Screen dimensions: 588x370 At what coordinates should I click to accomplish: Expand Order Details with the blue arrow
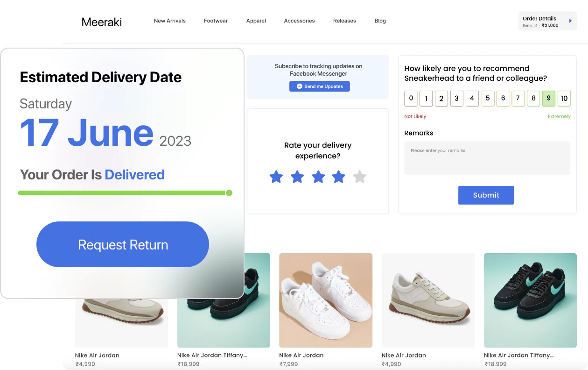pos(570,21)
